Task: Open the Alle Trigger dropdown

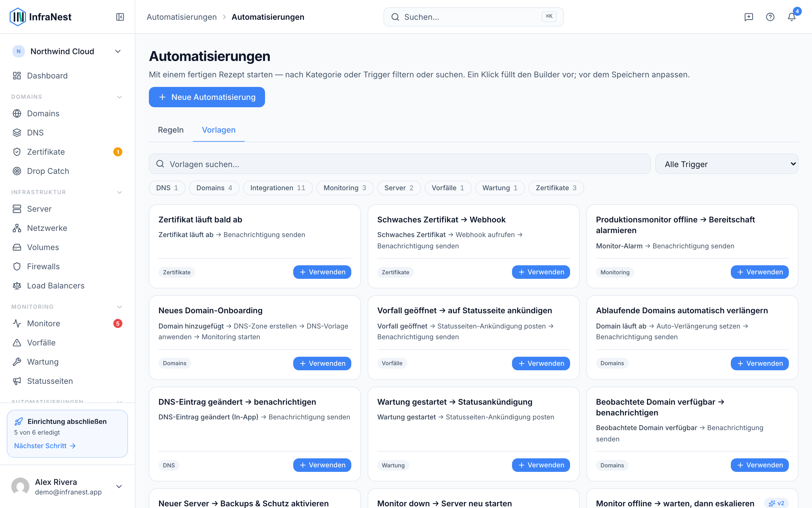Action: click(x=727, y=164)
